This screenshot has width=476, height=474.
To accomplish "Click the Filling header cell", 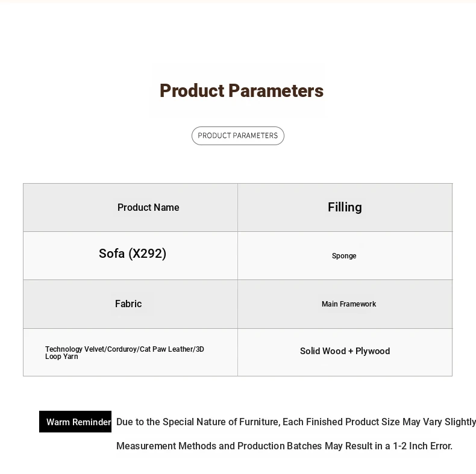I will tap(345, 207).
